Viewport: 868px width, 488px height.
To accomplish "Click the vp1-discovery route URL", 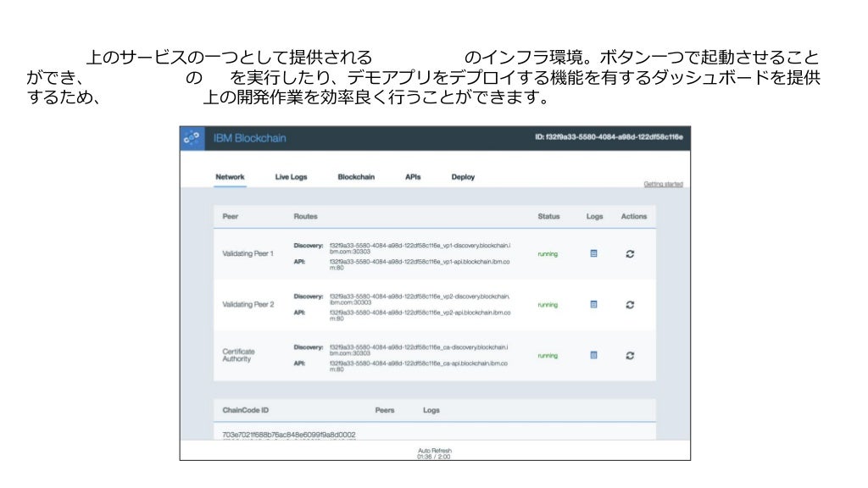I will [420, 248].
